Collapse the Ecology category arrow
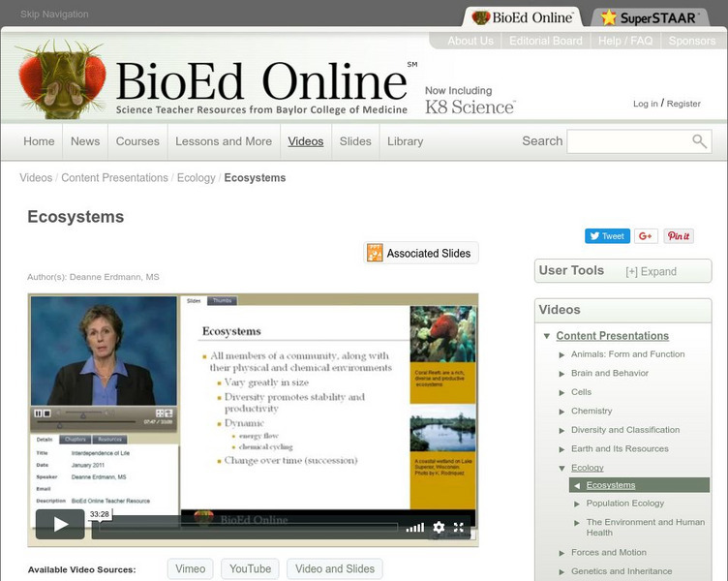Screen dimensions: 728x581 (561, 468)
